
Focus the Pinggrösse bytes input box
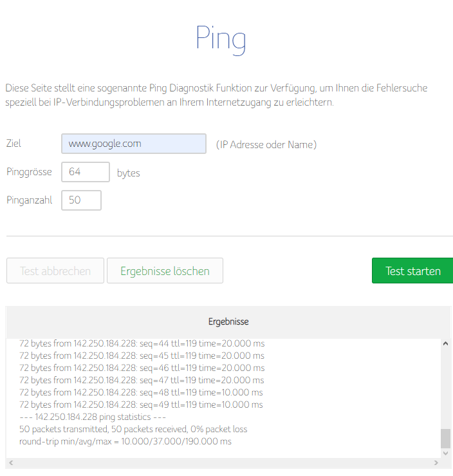click(85, 172)
